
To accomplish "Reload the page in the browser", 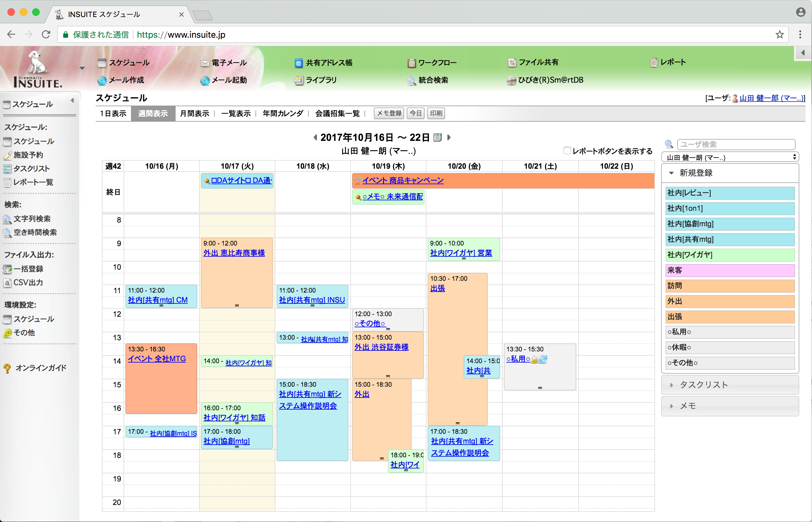I will point(46,35).
